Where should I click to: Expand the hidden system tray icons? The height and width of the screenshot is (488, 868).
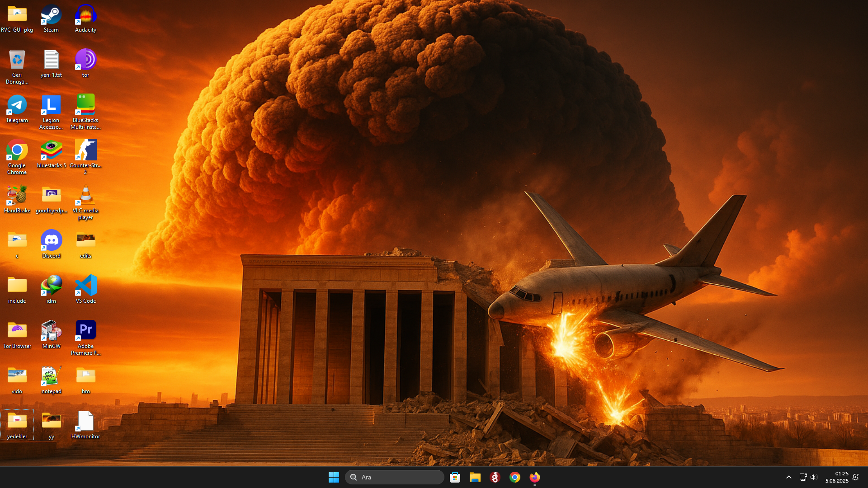click(788, 477)
